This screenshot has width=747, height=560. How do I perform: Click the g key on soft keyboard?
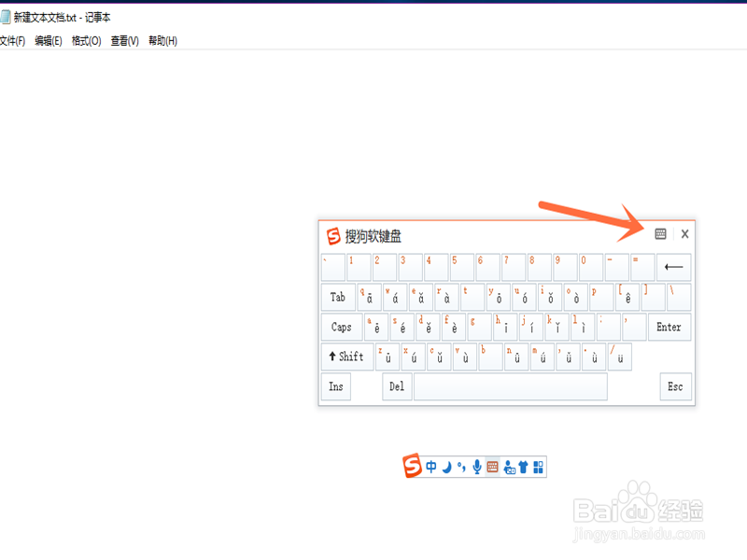click(479, 327)
